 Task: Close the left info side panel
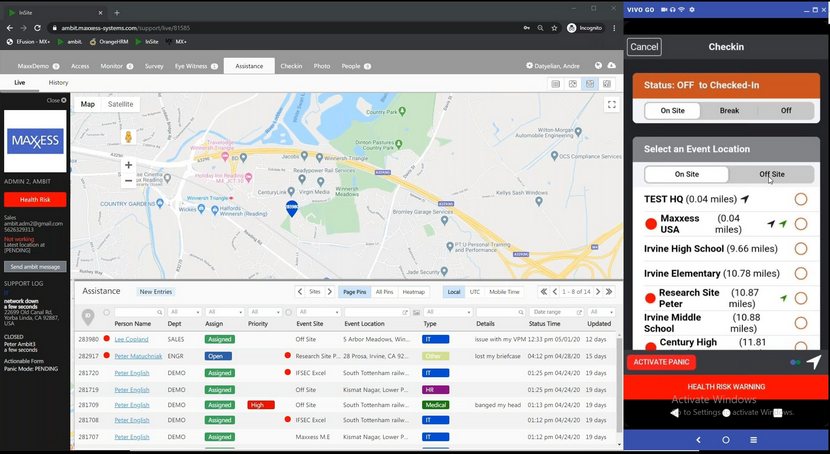[x=56, y=100]
